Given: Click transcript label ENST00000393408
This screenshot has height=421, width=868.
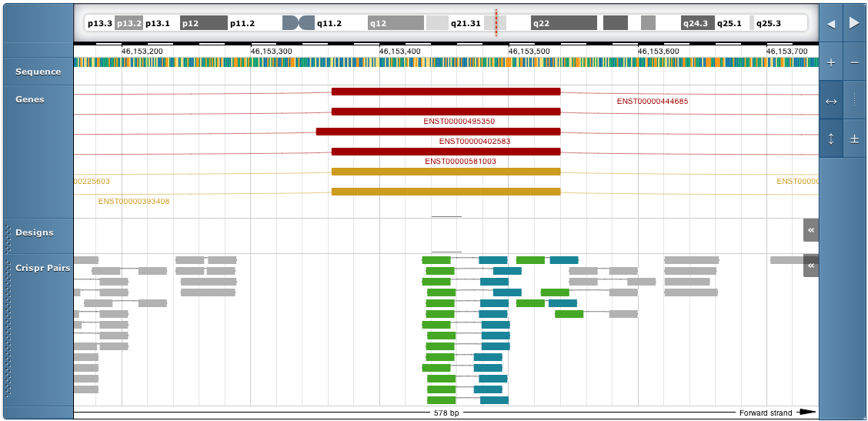Looking at the screenshot, I should click(x=134, y=202).
